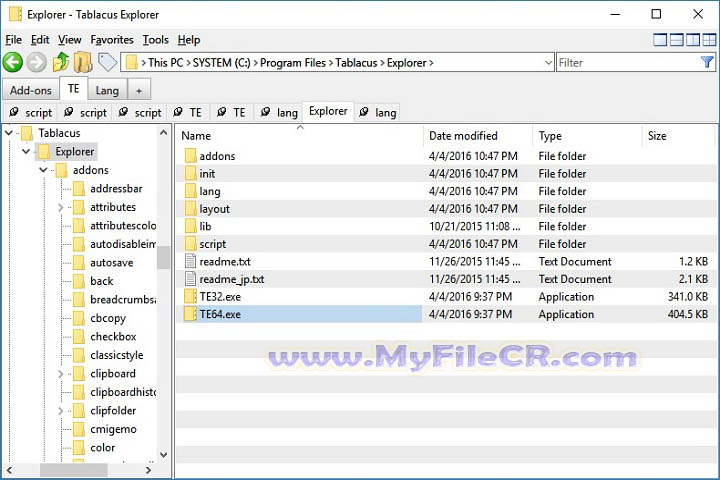
Task: Click SYSTEM (C:) in breadcrumb path
Action: click(x=221, y=63)
